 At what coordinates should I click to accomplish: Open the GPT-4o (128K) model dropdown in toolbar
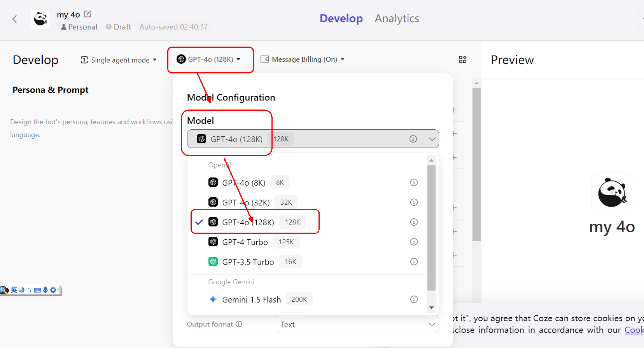pyautogui.click(x=209, y=59)
